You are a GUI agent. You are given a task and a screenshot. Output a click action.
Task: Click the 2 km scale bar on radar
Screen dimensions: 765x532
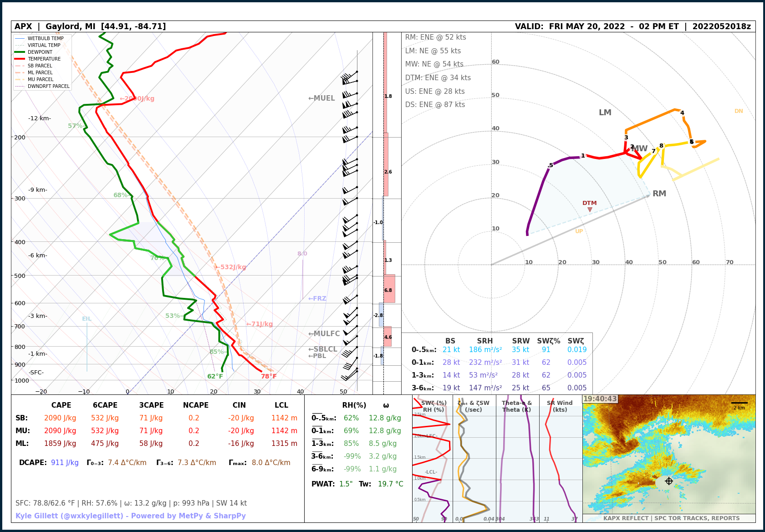pyautogui.click(x=739, y=404)
